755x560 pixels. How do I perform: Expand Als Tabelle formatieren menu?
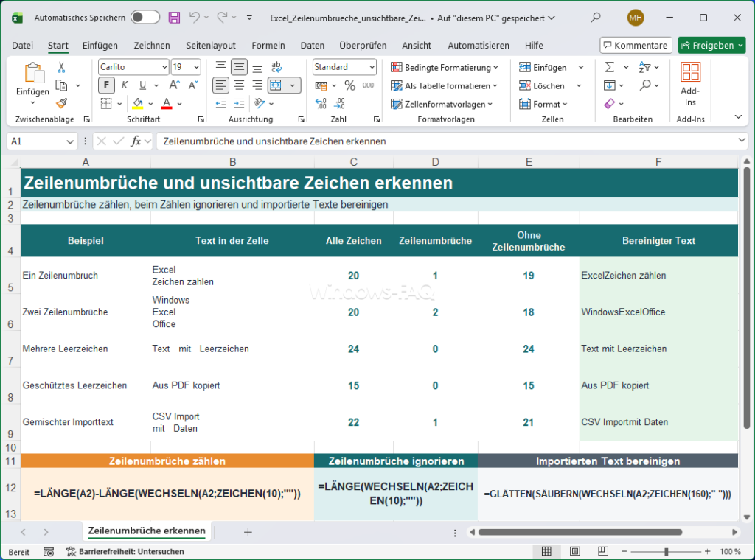point(443,85)
